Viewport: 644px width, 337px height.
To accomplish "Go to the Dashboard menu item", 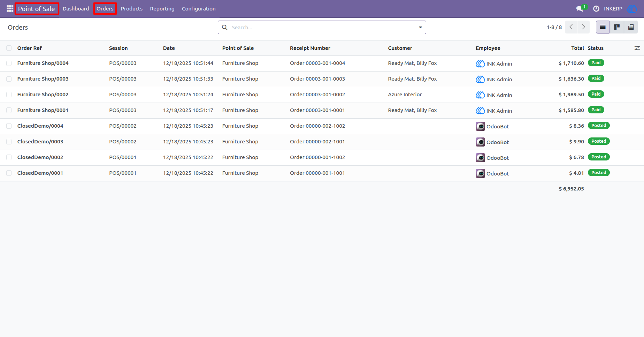I will [76, 9].
